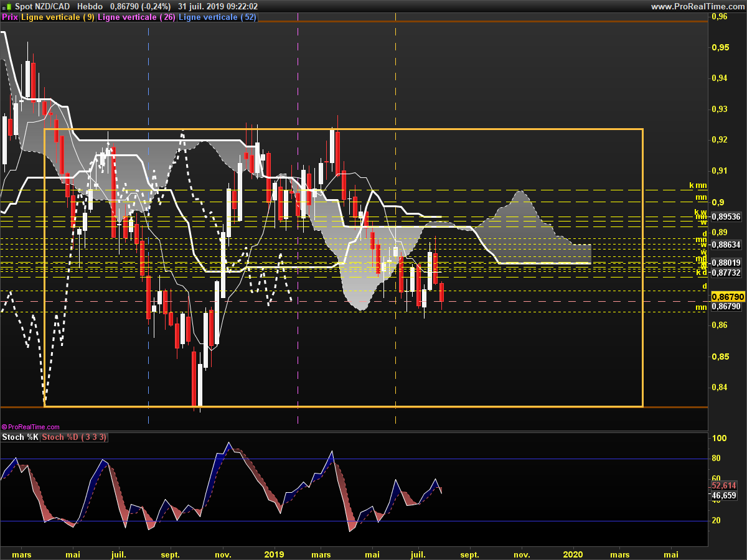Click the 0,84 price axis label
The width and height of the screenshot is (747, 560).
(x=719, y=387)
